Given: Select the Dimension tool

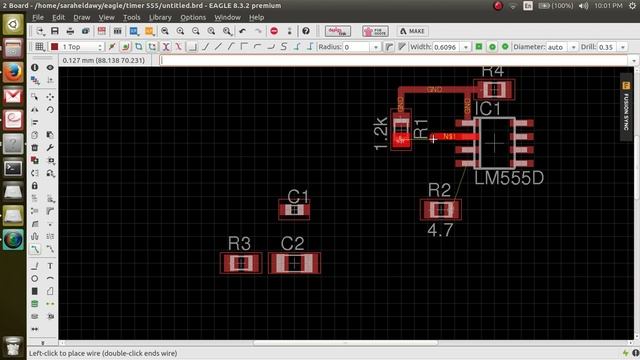Looking at the screenshot, I should (x=35, y=329).
